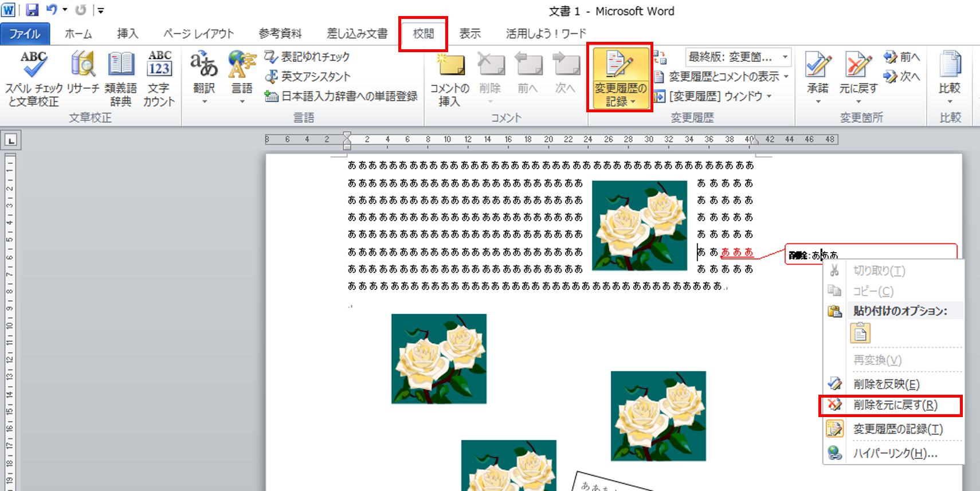This screenshot has width=980, height=491.
Task: Click the deleted-text balloon in margin
Action: [871, 254]
